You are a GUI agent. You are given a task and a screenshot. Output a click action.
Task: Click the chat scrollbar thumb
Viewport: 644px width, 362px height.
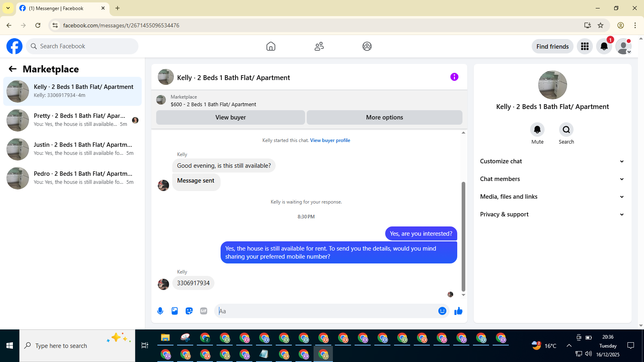463,237
